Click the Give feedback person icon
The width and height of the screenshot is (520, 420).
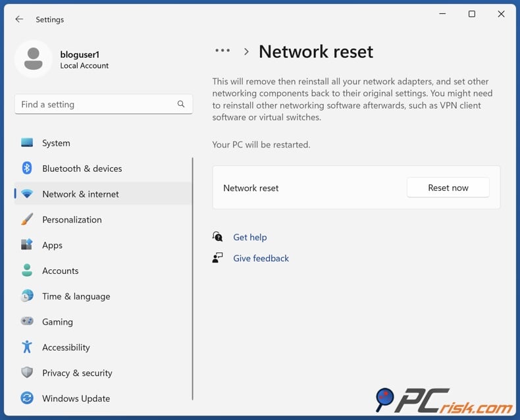(218, 258)
